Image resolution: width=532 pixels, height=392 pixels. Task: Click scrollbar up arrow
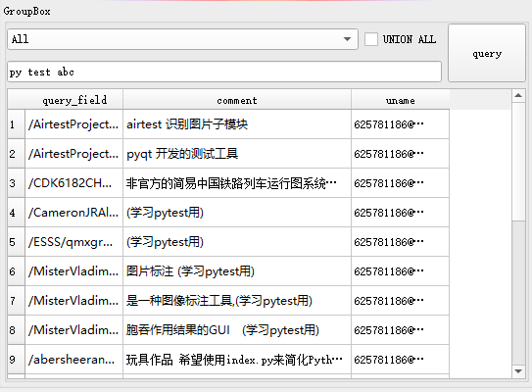point(518,96)
